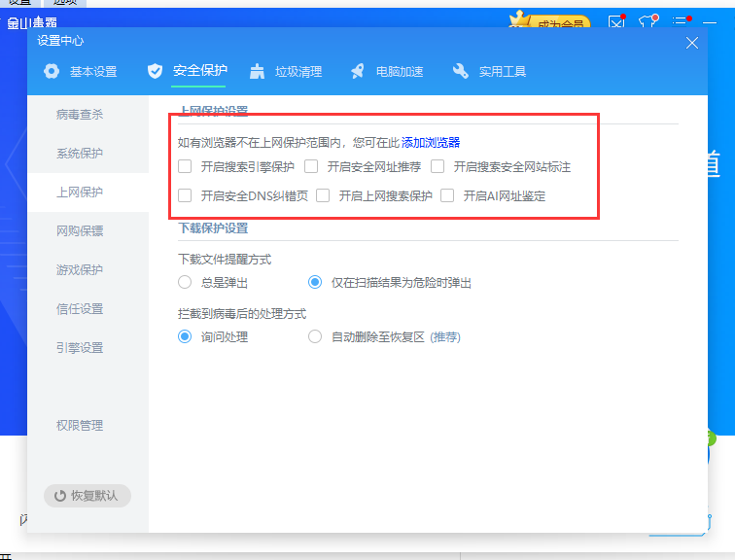Open the 引擎设置 sidebar section
Screen dimensions: 735x560
point(88,348)
